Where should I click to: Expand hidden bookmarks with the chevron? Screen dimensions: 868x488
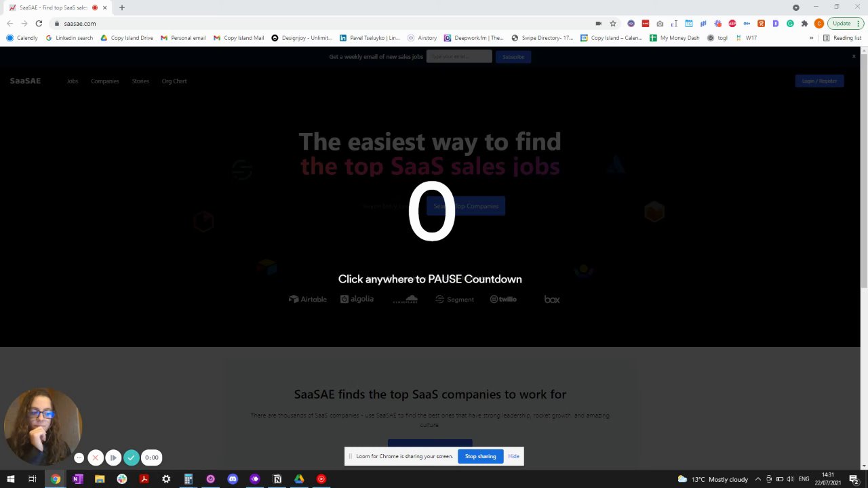point(811,38)
